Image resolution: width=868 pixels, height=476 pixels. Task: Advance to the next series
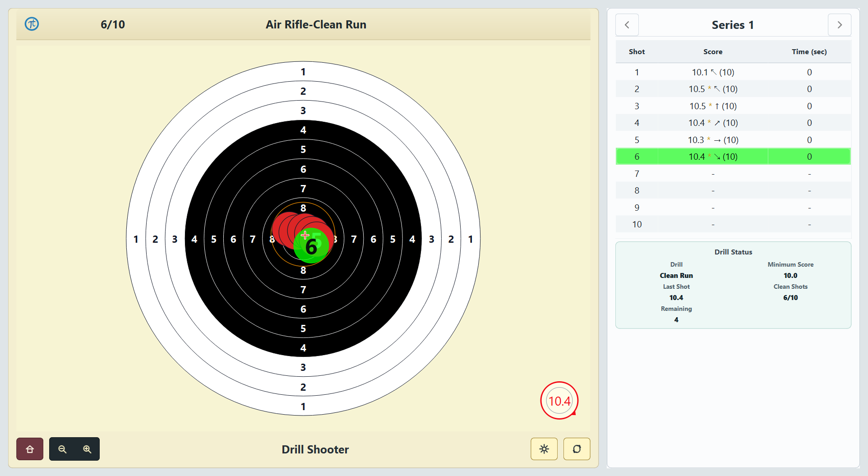pyautogui.click(x=840, y=25)
